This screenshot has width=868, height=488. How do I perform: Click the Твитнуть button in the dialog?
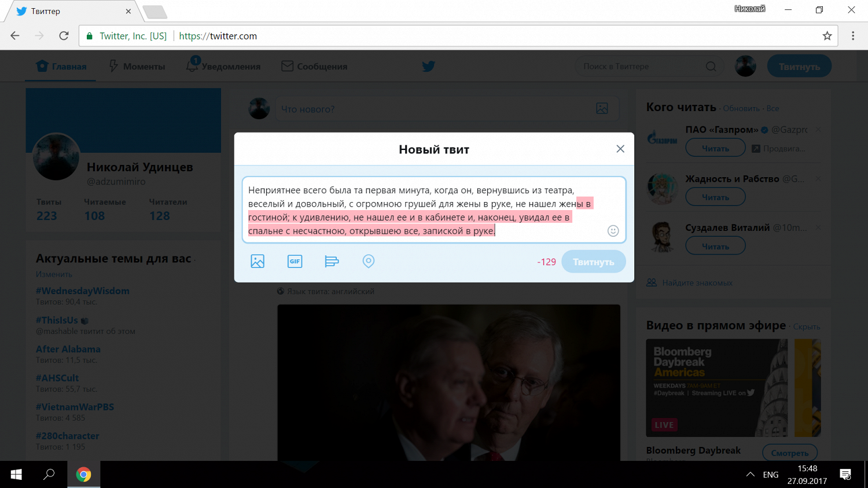point(593,262)
